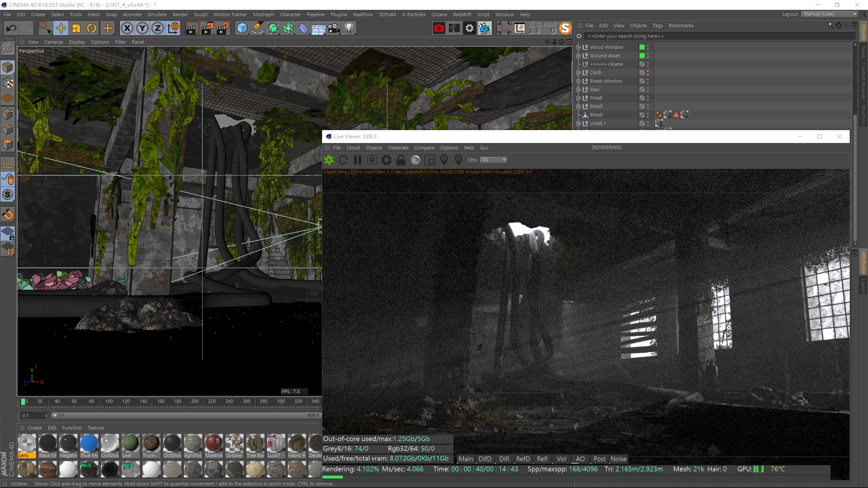Open the Chn channel dropdown
Screen dimensions: 868x488
pyautogui.click(x=494, y=160)
